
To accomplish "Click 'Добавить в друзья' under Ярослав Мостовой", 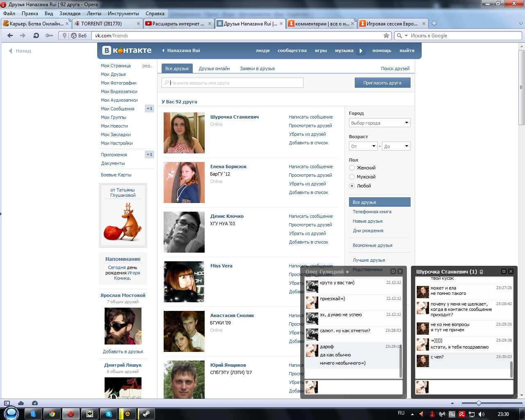I will point(123,352).
